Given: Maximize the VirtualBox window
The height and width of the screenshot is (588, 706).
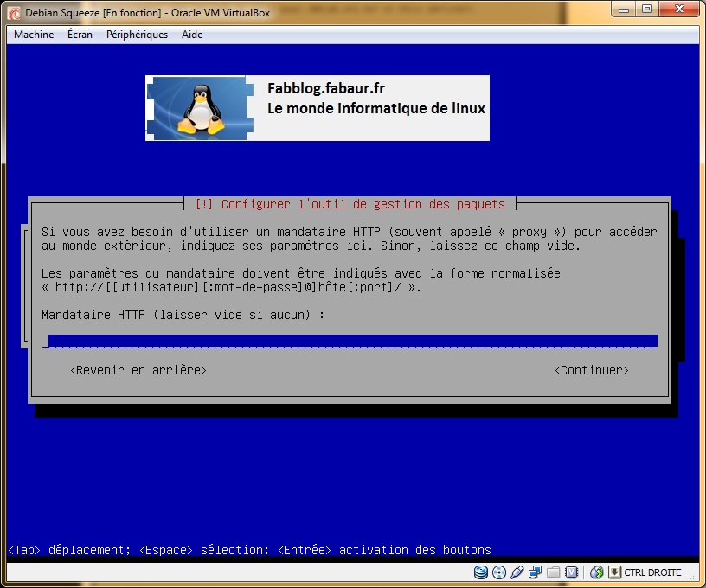Looking at the screenshot, I should point(646,10).
